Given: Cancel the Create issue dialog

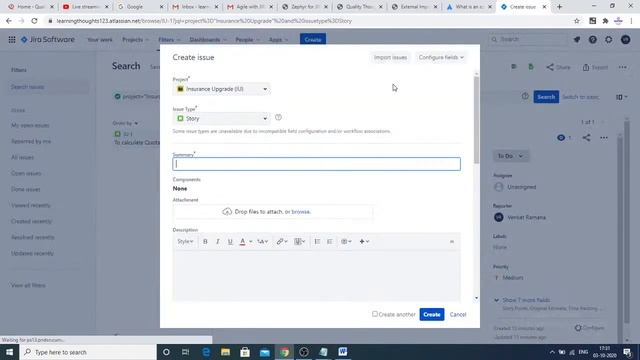Looking at the screenshot, I should click(x=458, y=314).
